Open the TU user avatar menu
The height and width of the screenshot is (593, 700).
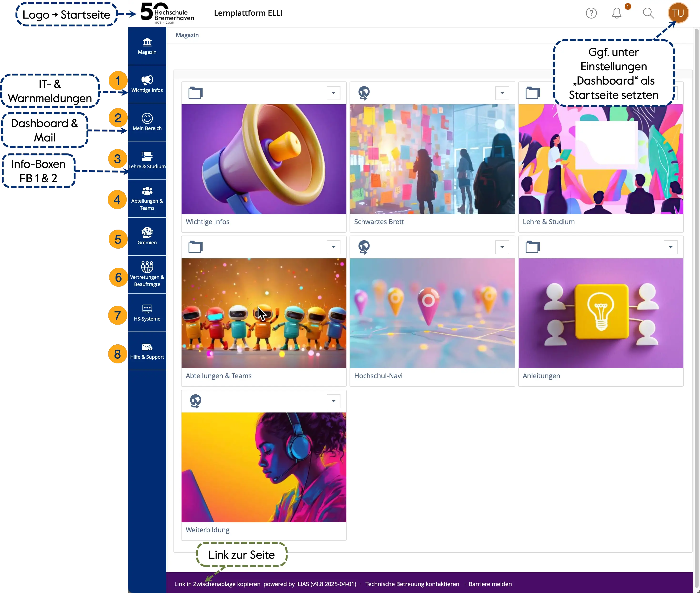678,13
